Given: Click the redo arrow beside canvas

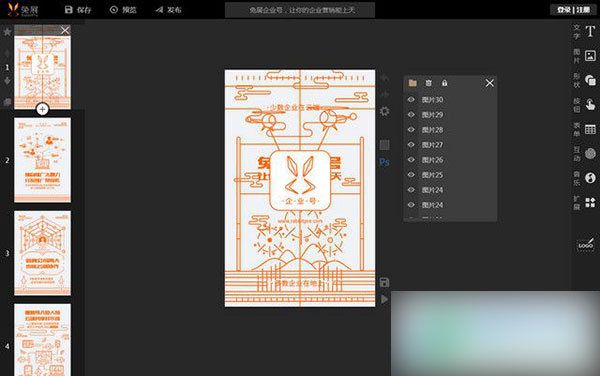Looking at the screenshot, I should [x=385, y=94].
